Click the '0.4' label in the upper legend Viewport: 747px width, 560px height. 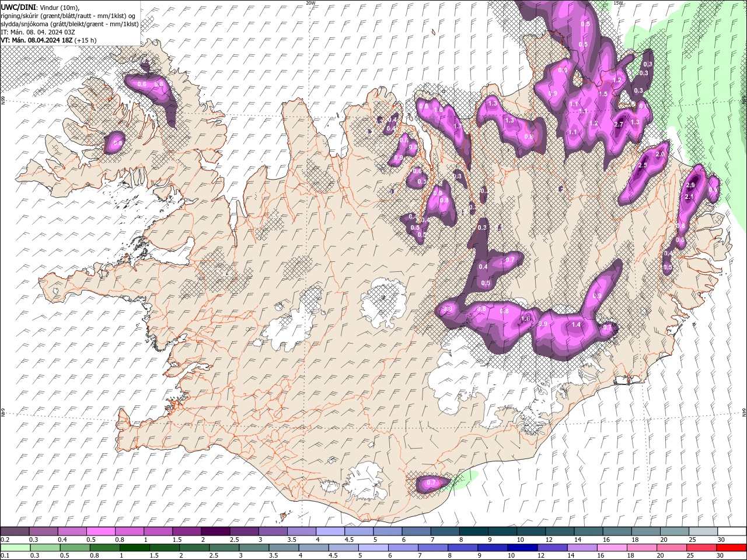point(62,540)
